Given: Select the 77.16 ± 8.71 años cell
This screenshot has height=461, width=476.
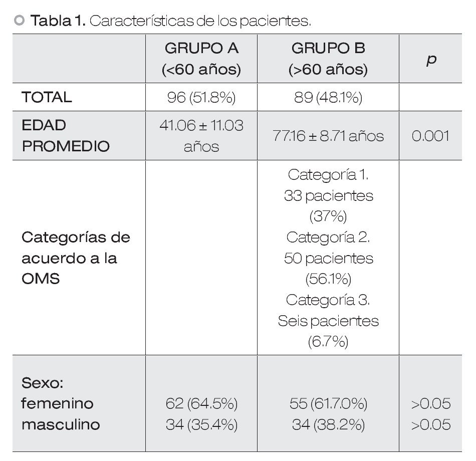Looking at the screenshot, I should click(x=328, y=136).
